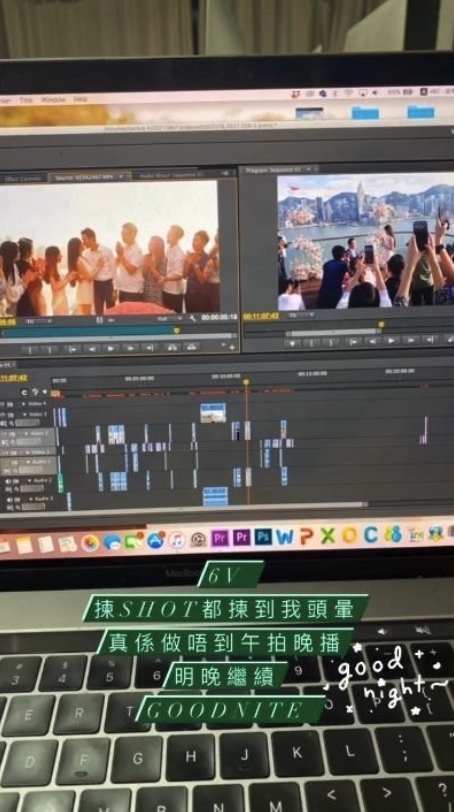
Task: Go to In point in Program monitor
Action: pos(353,341)
